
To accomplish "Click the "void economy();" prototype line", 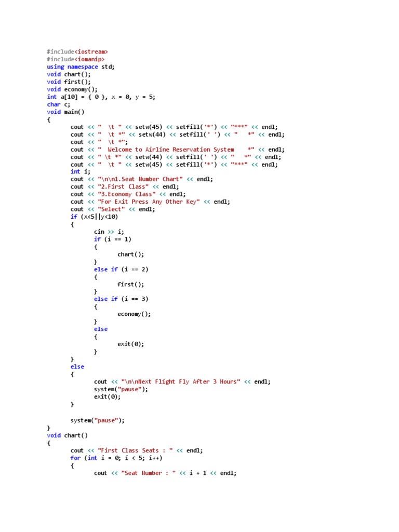I will coord(72,89).
